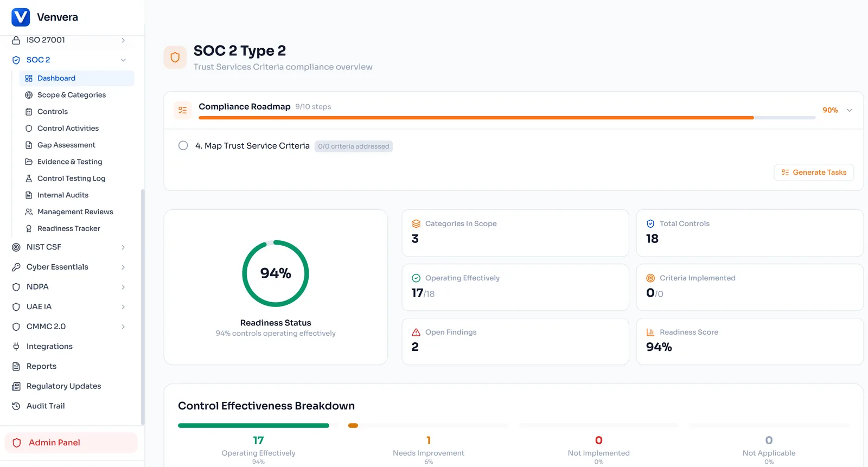Click the Readiness Tracker award icon
This screenshot has width=868, height=467.
(x=29, y=229)
